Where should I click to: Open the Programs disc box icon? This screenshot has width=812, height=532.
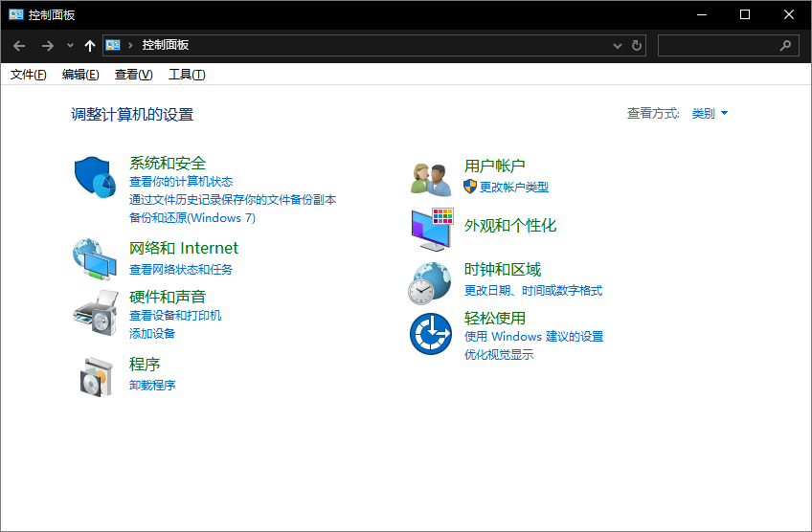97,377
